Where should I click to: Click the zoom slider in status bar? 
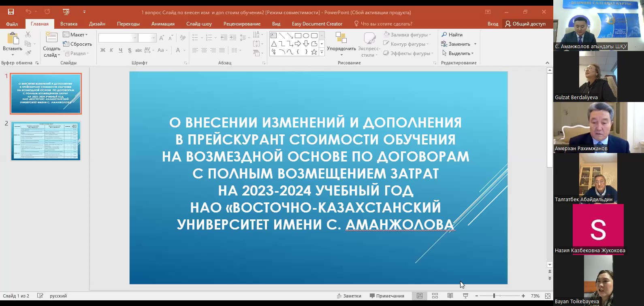(x=494, y=296)
